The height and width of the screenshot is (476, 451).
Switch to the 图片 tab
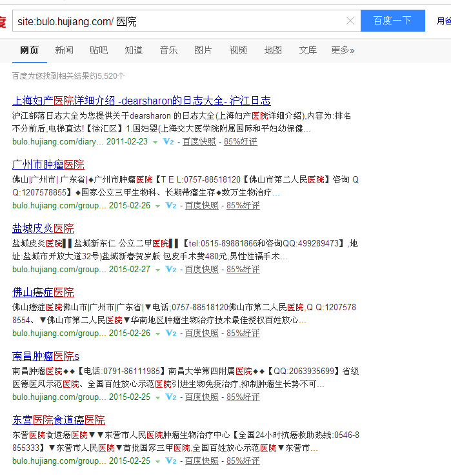point(203,50)
